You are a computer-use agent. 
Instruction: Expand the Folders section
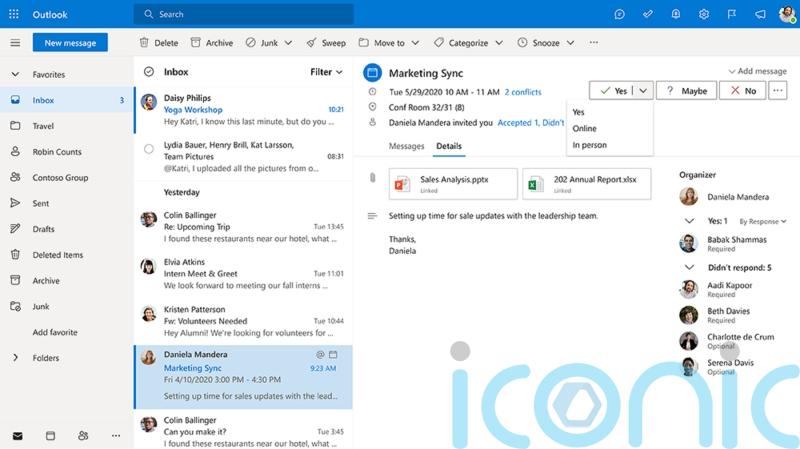click(15, 358)
